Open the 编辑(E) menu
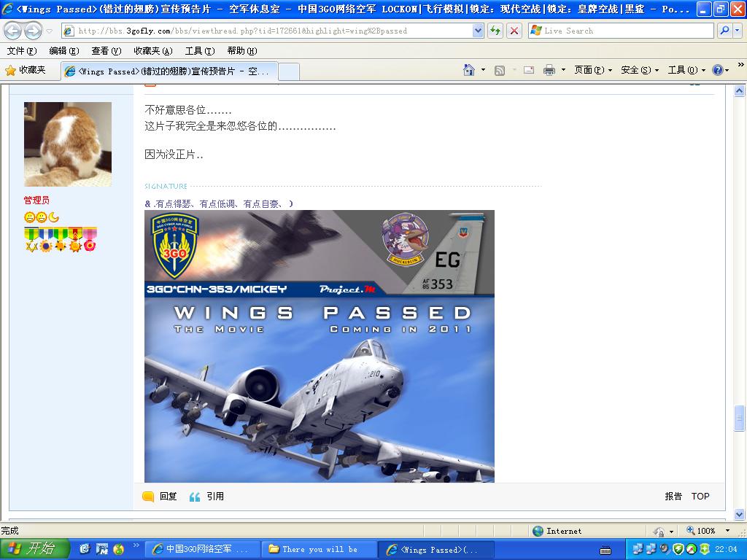The height and width of the screenshot is (560, 747). tap(64, 51)
